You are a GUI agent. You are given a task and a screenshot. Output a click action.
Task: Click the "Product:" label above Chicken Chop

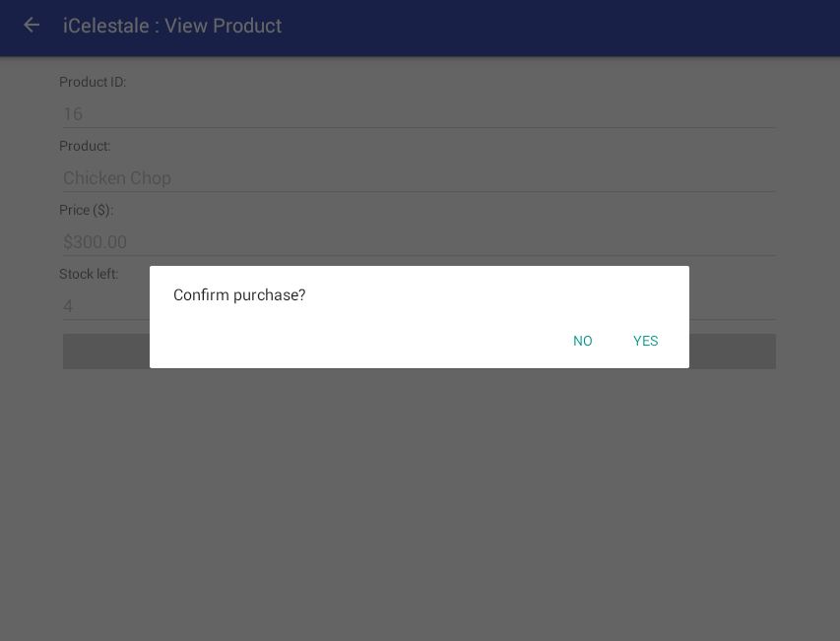tap(85, 146)
